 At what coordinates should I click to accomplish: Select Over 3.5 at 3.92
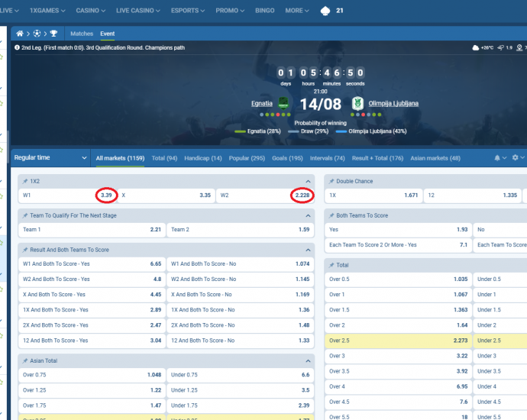[x=398, y=371]
